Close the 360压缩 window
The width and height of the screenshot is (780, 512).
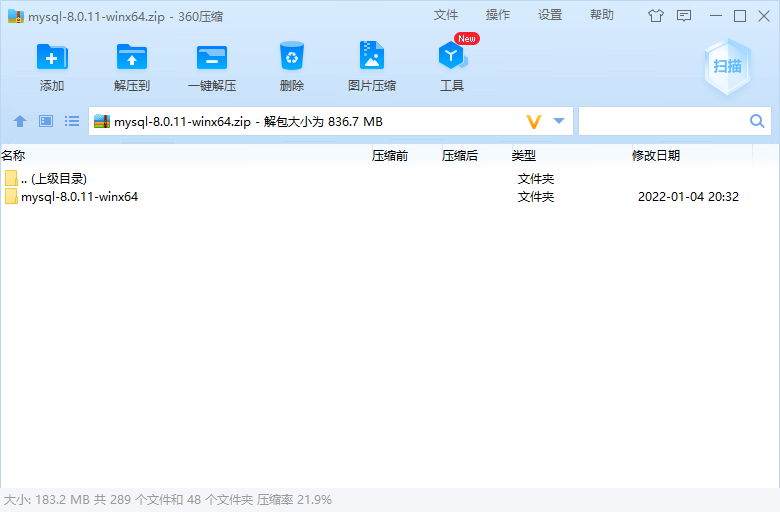point(764,16)
